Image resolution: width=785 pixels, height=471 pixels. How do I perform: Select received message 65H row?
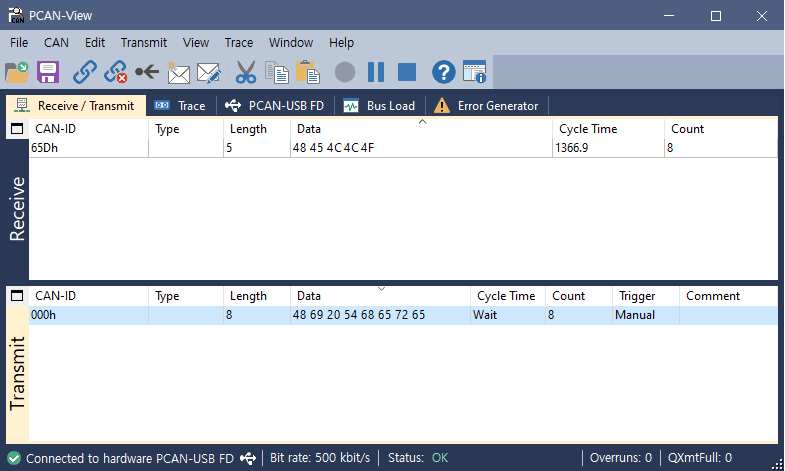[403, 148]
